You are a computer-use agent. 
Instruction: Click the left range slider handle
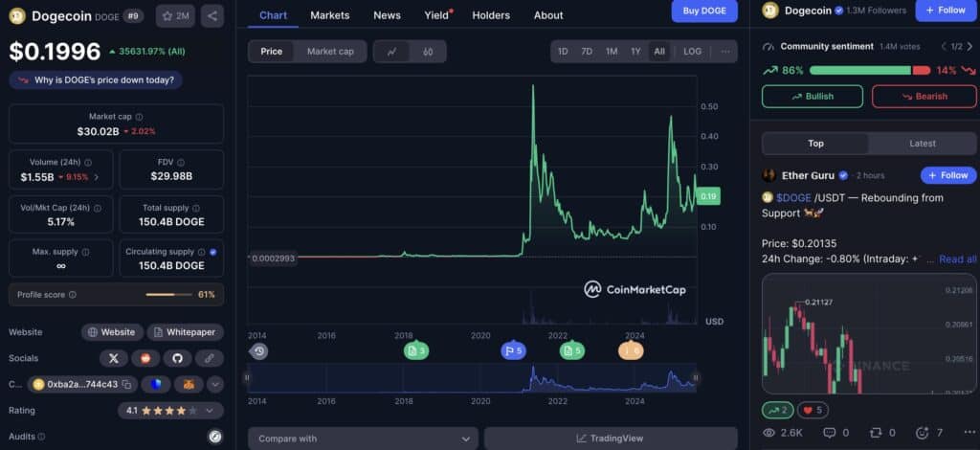click(248, 377)
